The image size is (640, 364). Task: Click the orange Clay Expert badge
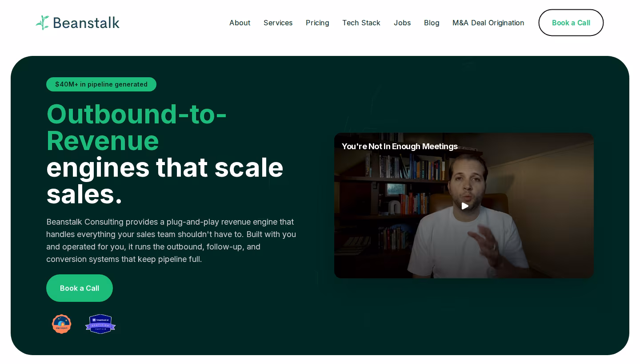click(61, 324)
